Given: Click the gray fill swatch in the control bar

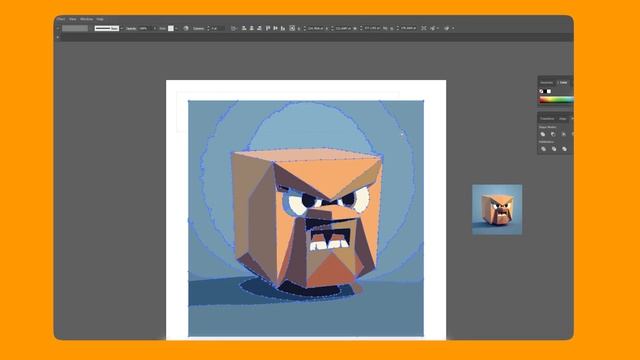Looking at the screenshot, I should [75, 28].
